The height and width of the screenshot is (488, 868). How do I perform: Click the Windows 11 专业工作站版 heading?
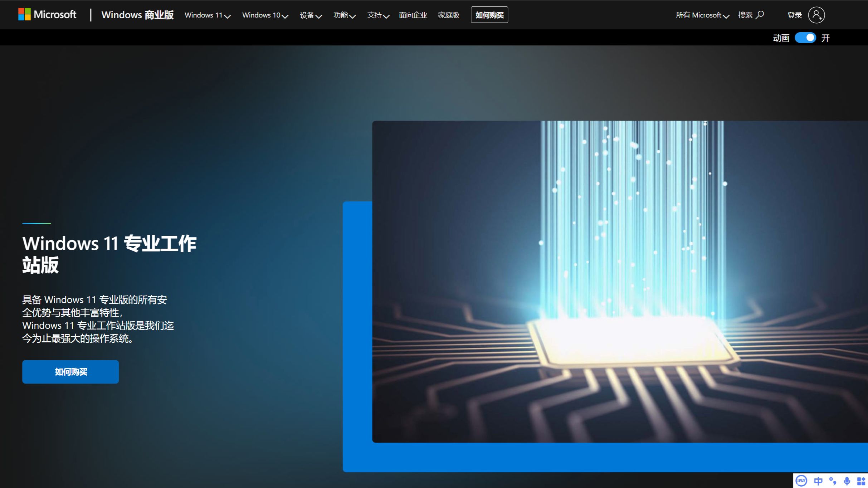tap(109, 254)
